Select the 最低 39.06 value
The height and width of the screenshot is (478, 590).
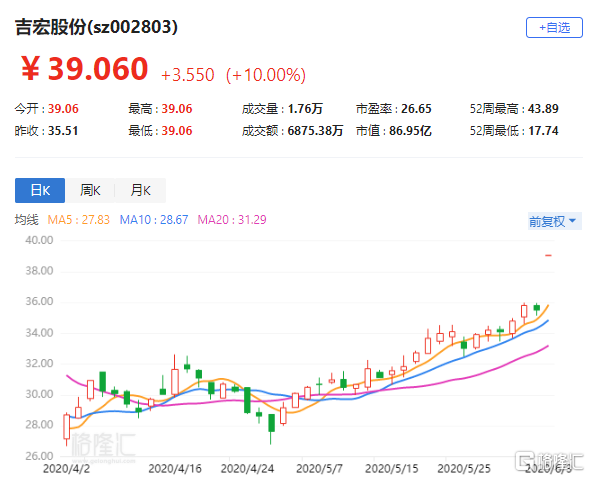point(176,131)
